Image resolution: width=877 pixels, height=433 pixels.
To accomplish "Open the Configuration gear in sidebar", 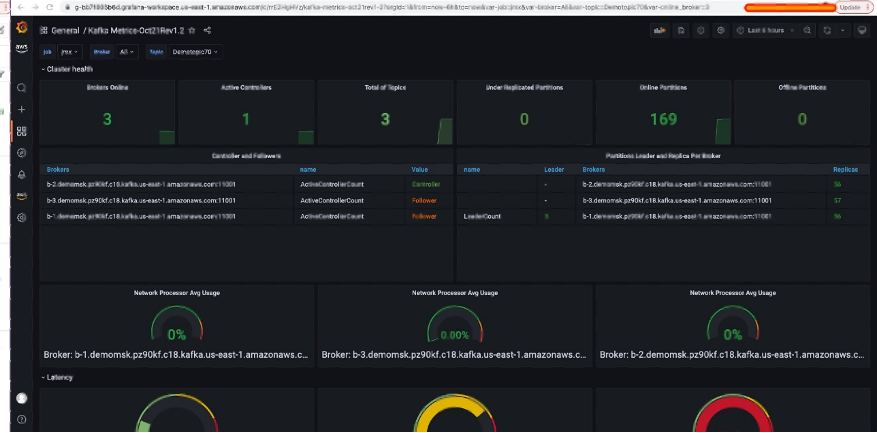I will (x=22, y=218).
